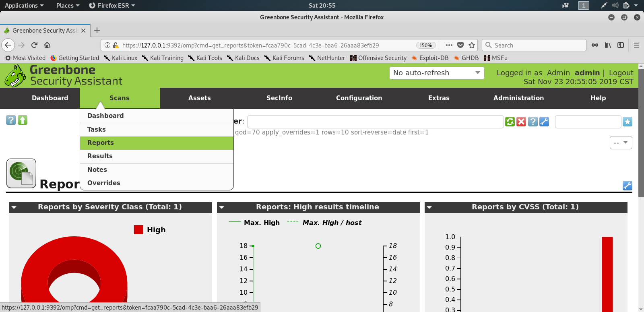
Task: Click the dashboard wrench icon near Reports heading
Action: pyautogui.click(x=627, y=185)
